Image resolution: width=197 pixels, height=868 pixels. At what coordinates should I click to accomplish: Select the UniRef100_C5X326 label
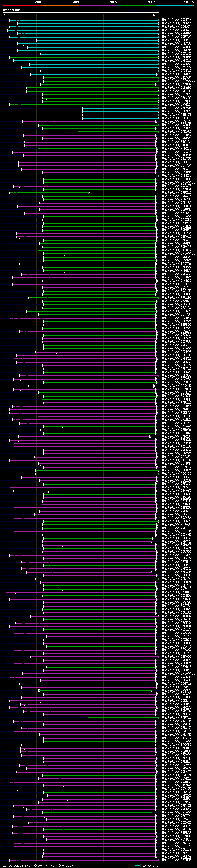(x=177, y=260)
